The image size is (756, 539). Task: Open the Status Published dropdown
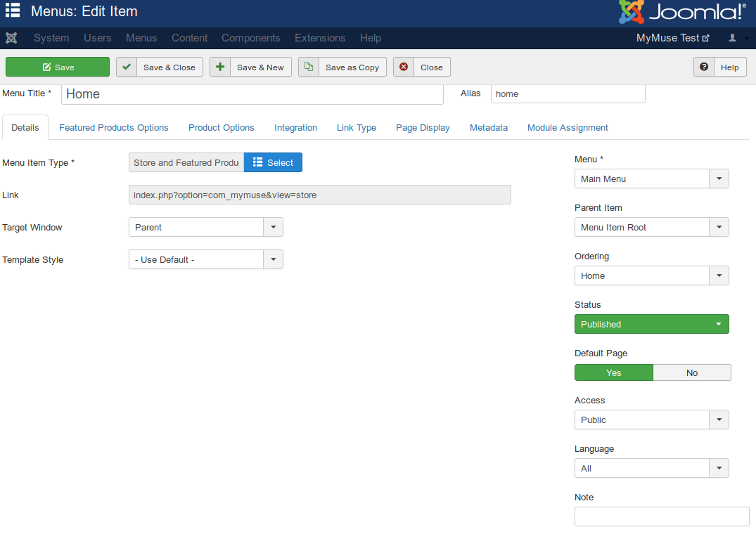click(651, 324)
